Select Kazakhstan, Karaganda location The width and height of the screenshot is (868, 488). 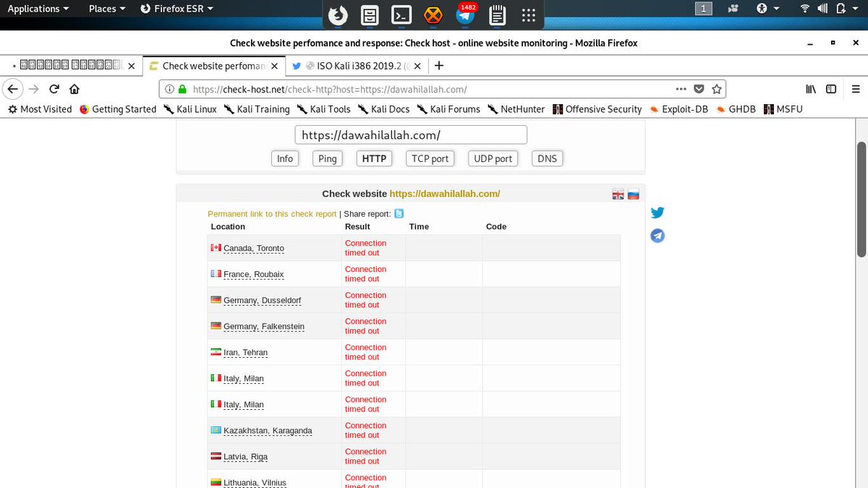click(268, 431)
